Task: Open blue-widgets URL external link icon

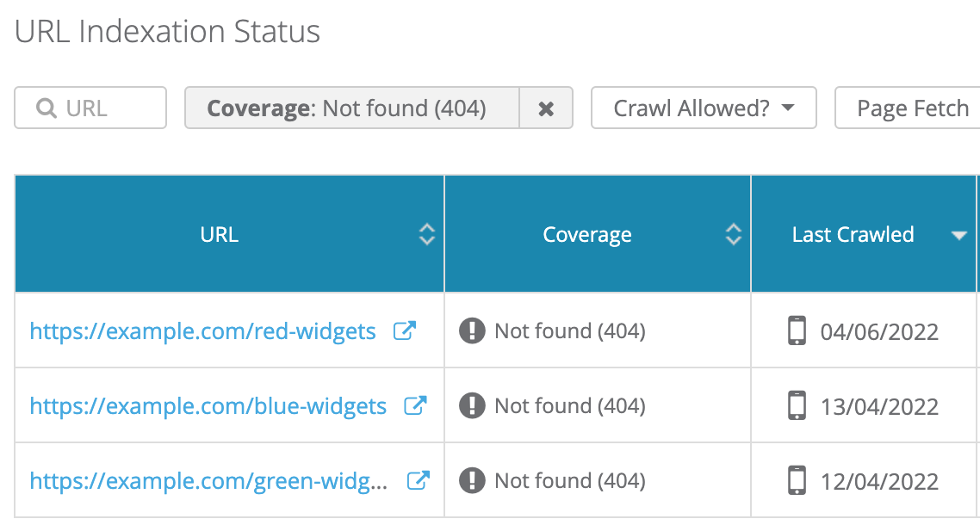Action: click(x=416, y=405)
